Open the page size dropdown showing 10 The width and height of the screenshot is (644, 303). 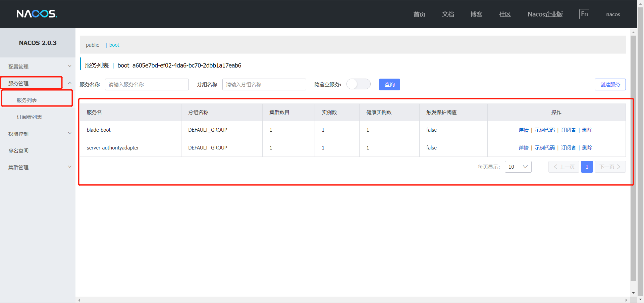click(518, 167)
